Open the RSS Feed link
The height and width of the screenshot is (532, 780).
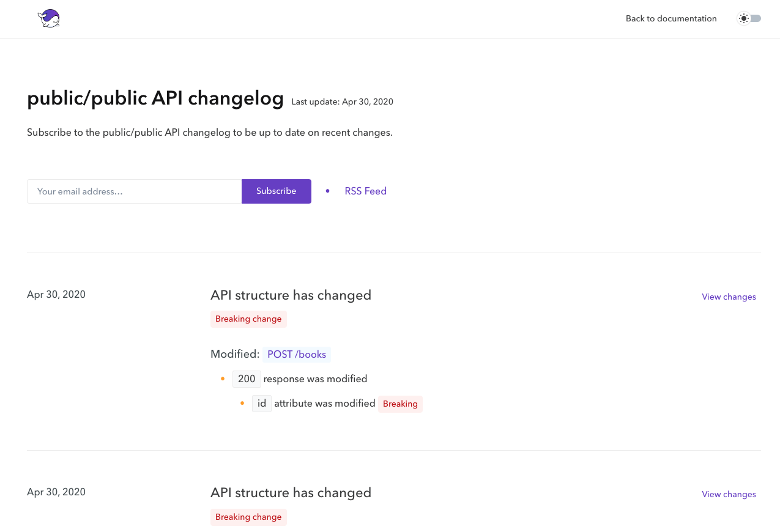[366, 191]
